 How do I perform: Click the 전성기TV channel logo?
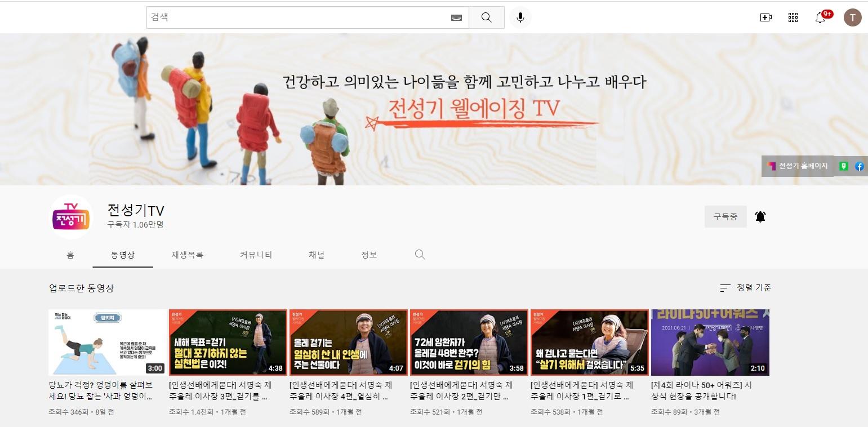coord(72,216)
